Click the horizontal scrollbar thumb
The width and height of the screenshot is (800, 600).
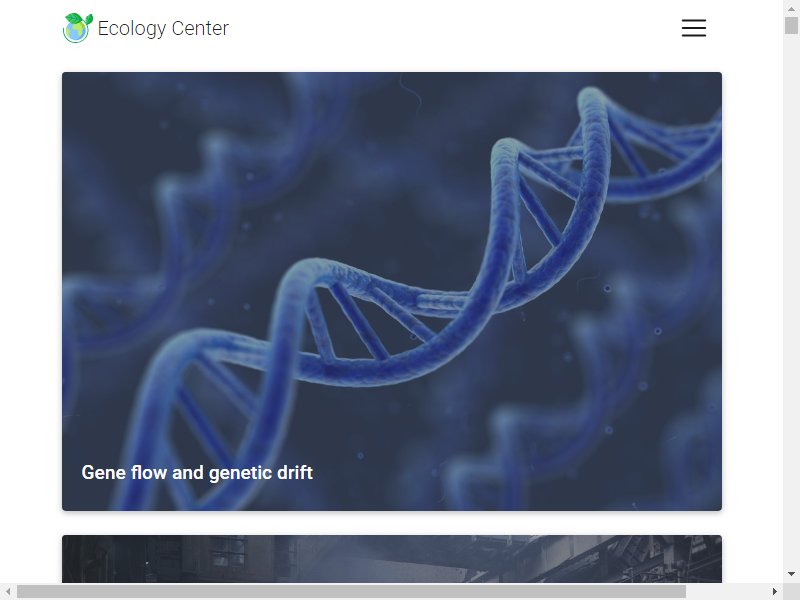coord(352,591)
